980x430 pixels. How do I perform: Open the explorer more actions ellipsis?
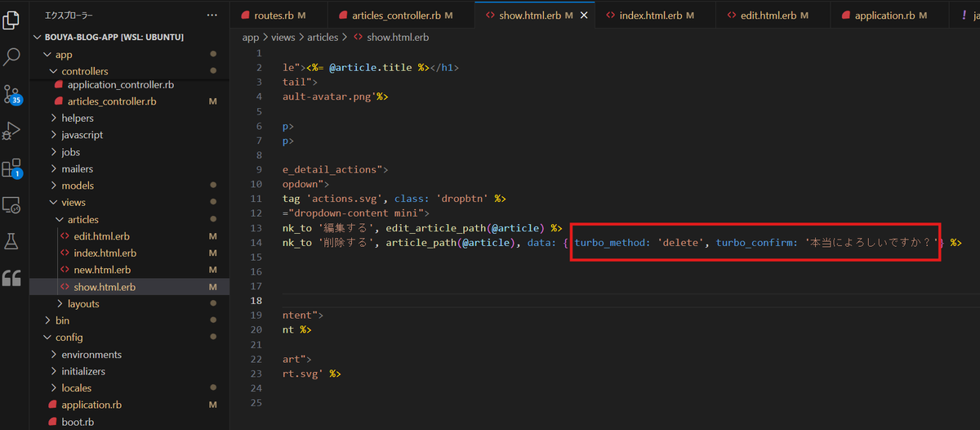pyautogui.click(x=212, y=15)
